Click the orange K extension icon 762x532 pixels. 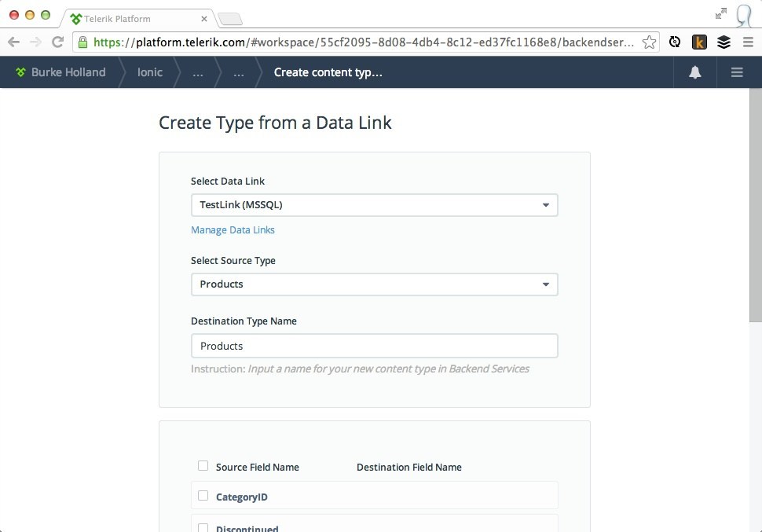(699, 42)
